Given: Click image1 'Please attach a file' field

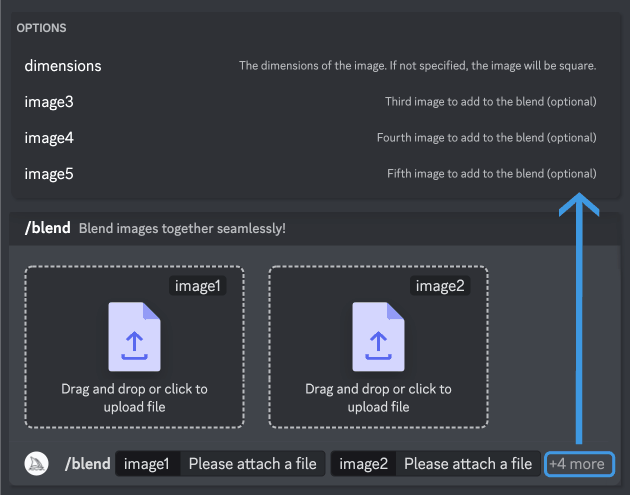Looking at the screenshot, I should (252, 464).
